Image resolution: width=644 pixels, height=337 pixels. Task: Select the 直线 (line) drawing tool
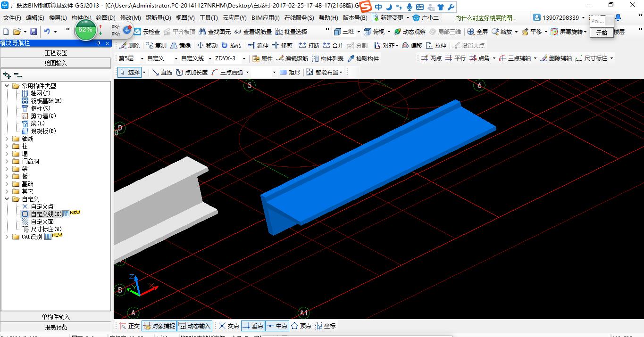pyautogui.click(x=162, y=73)
